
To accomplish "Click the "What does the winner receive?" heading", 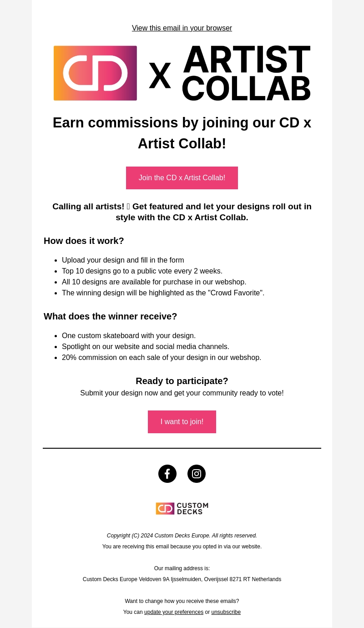I will pyautogui.click(x=110, y=316).
